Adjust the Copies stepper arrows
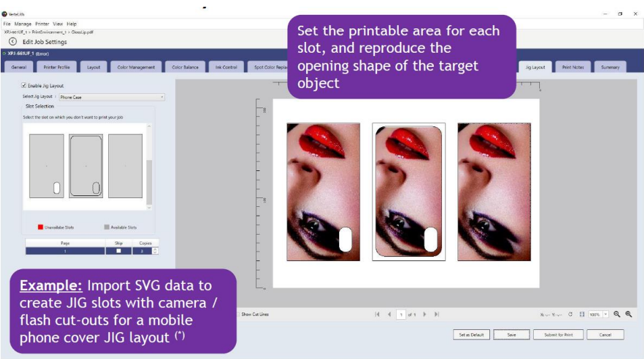The height and width of the screenshot is (359, 644). (x=155, y=251)
